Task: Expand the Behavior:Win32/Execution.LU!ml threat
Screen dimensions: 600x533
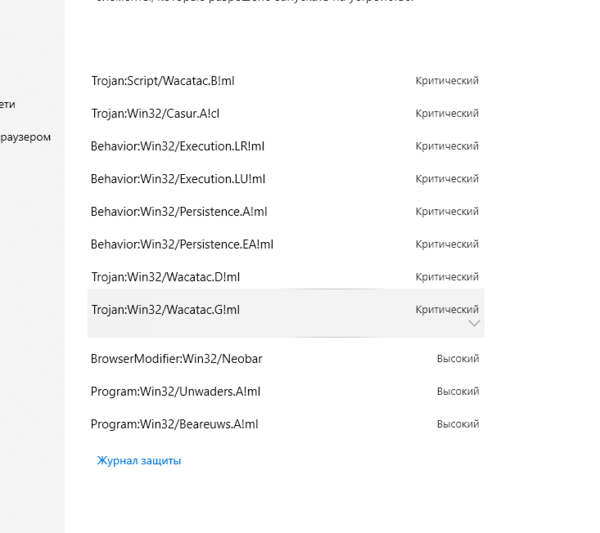Action: [178, 179]
